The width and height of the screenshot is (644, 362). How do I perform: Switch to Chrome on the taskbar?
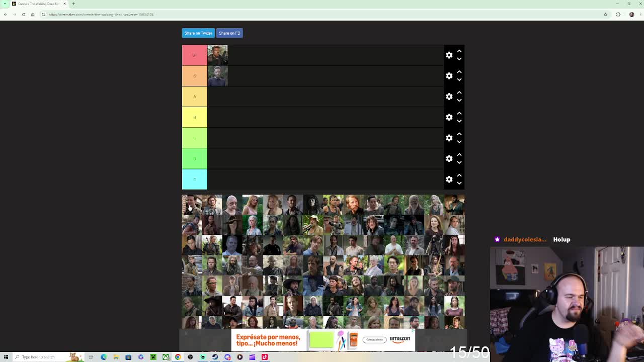click(178, 357)
